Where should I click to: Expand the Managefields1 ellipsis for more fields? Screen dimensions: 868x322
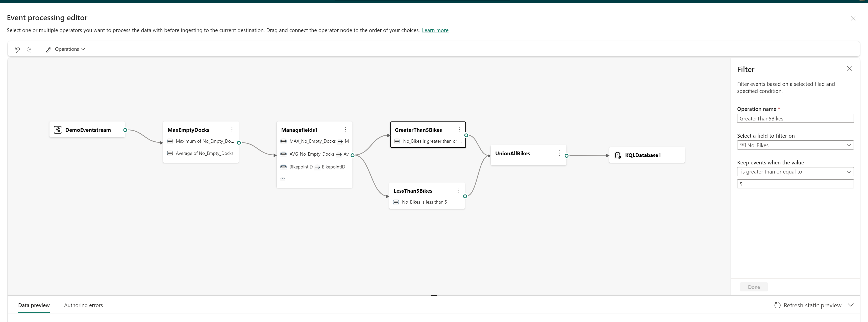pos(282,179)
